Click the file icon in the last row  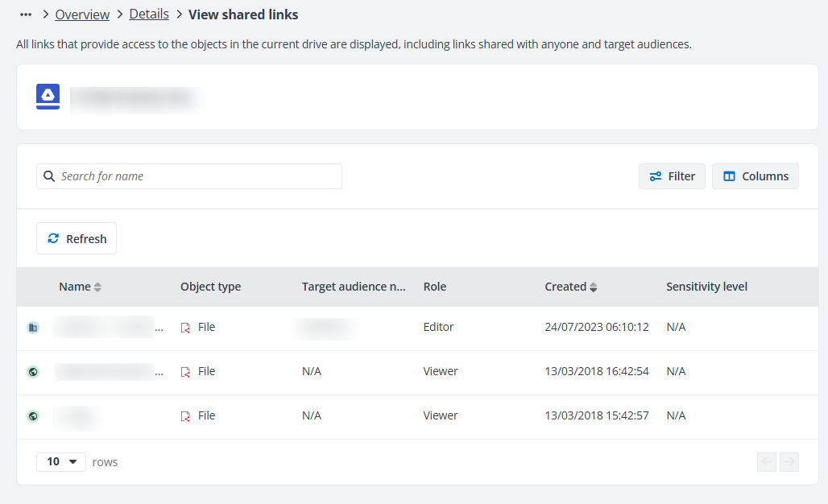[185, 416]
